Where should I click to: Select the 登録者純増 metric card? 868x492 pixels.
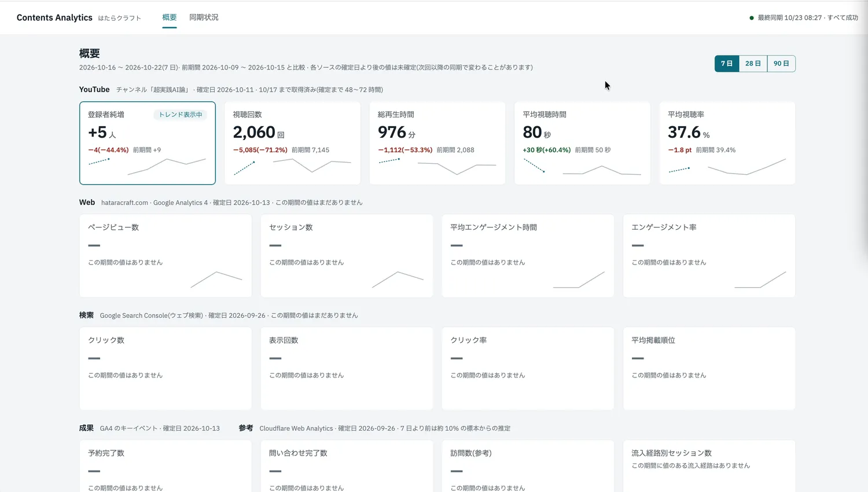(x=148, y=143)
